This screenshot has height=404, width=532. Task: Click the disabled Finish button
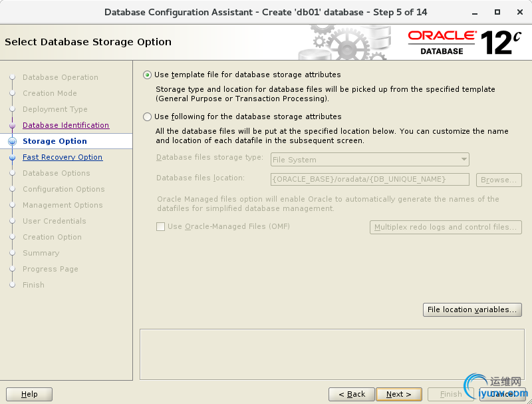451,394
